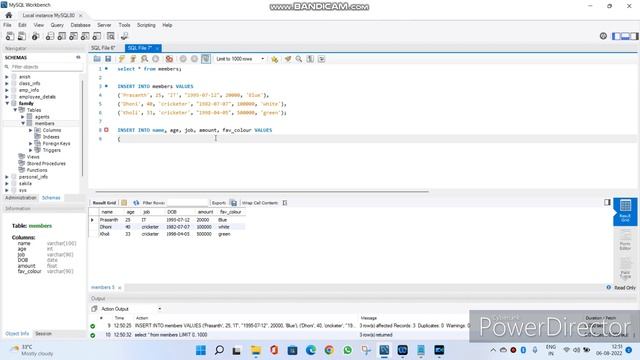This screenshot has width=640, height=360.
Task: Create new view icon in main toolbar
Action: 73,36
